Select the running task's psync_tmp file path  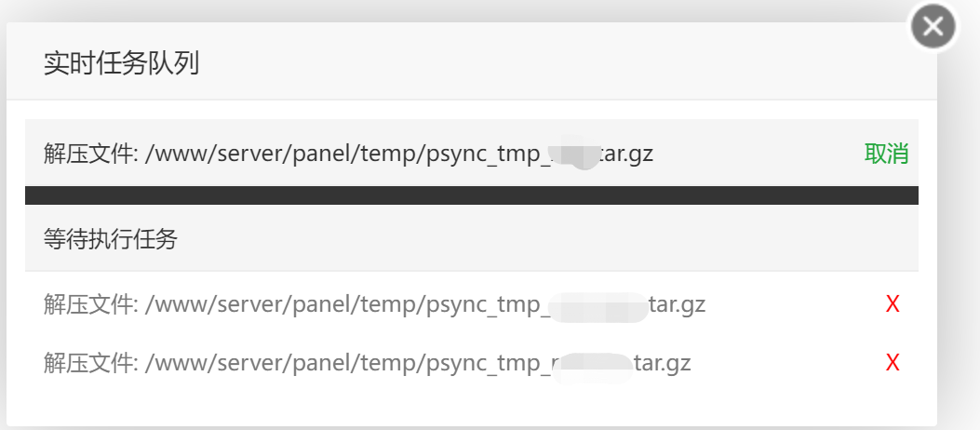pyautogui.click(x=399, y=154)
